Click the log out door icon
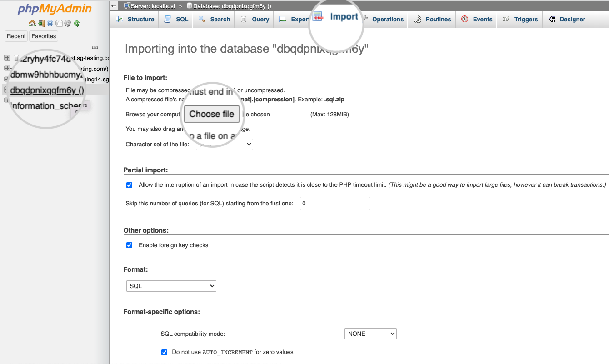The image size is (609, 364). click(x=41, y=23)
